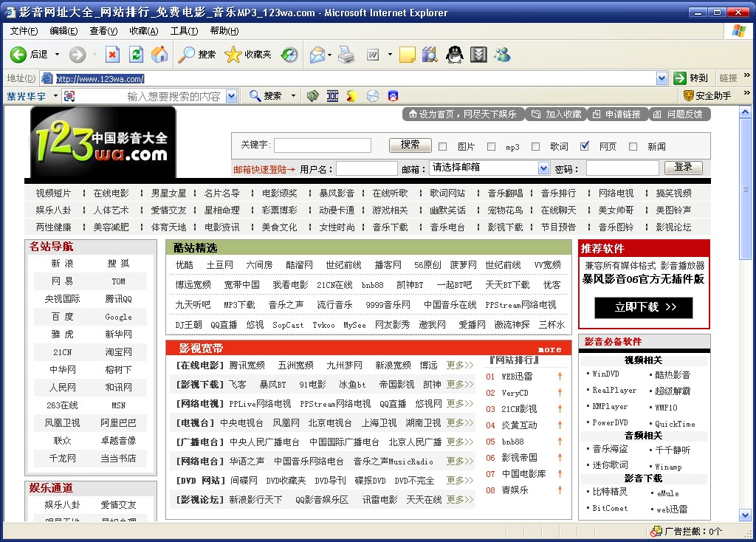Image resolution: width=756 pixels, height=542 pixels.
Task: Open the 紫光华宇 toolbar search box dropdown
Action: [231, 96]
